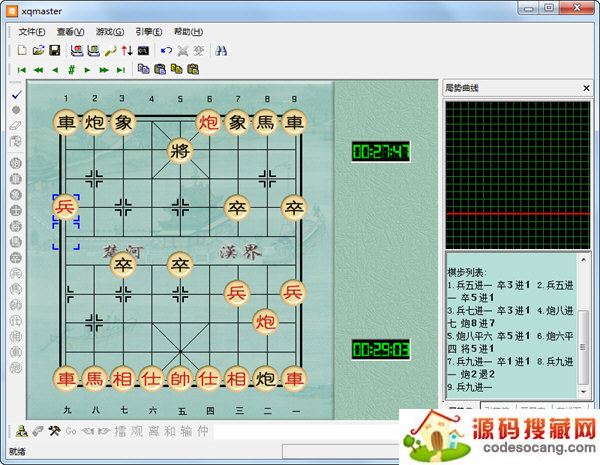The image size is (600, 465).
Task: Click the red 馬 on bottom row
Action: coord(94,379)
